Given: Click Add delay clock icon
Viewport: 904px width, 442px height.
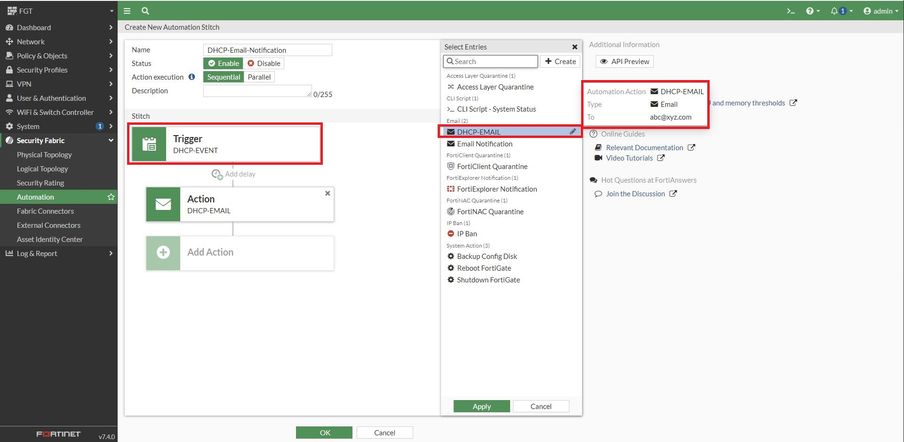Looking at the screenshot, I should [217, 173].
